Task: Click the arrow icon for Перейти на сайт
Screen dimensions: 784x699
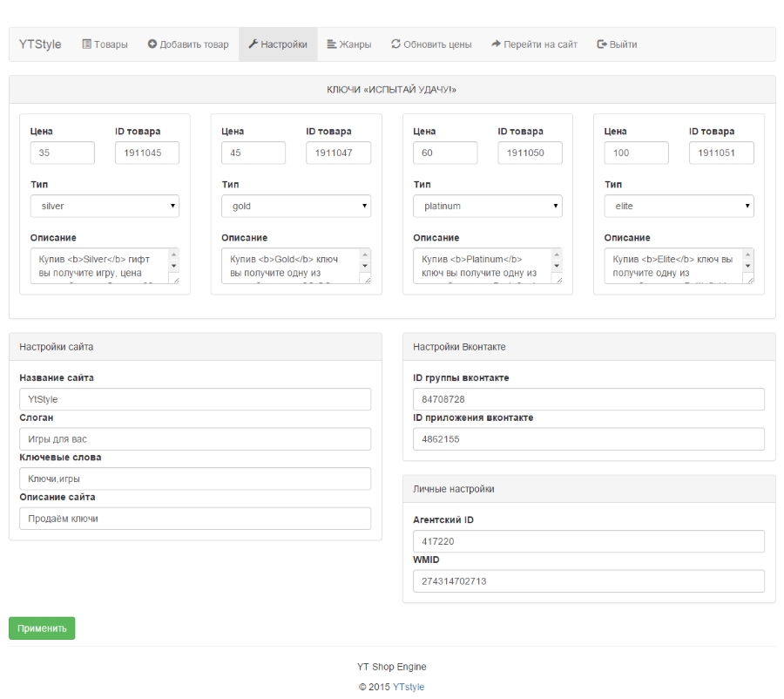Action: click(x=497, y=44)
